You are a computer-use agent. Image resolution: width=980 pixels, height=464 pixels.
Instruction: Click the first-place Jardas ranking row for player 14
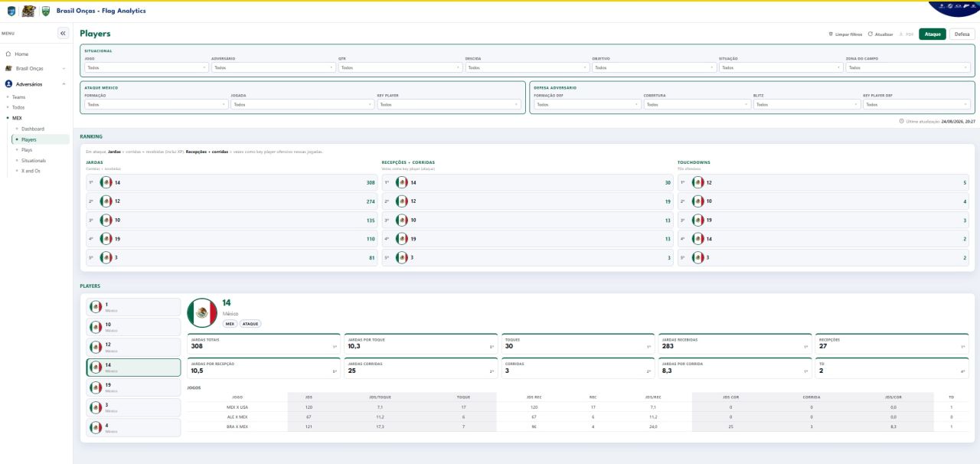pyautogui.click(x=232, y=183)
